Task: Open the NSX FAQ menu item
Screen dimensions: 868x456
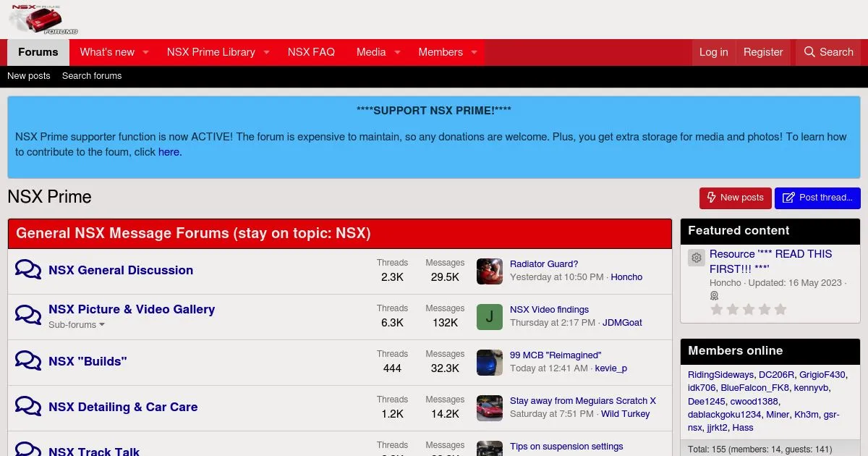Action: 311,52
